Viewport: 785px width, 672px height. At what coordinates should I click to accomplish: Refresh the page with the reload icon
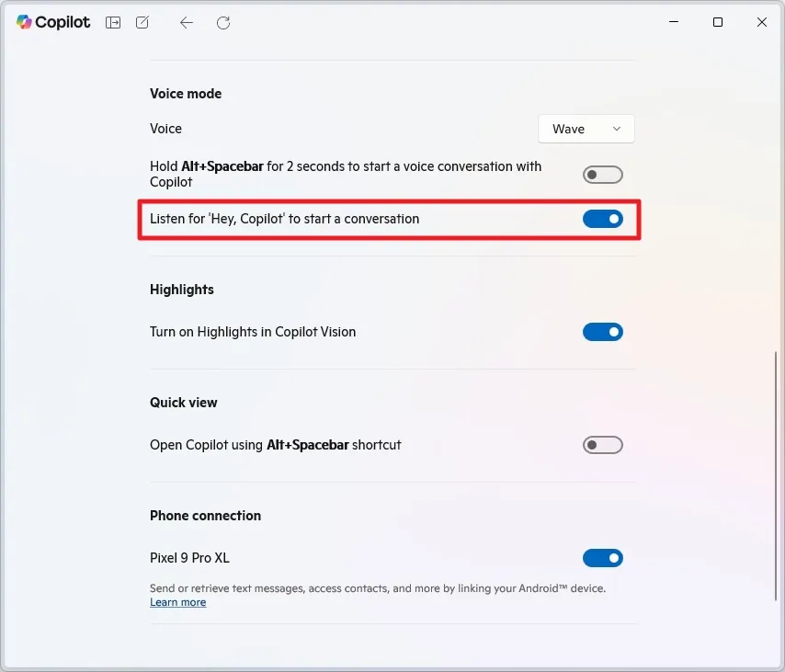coord(222,22)
